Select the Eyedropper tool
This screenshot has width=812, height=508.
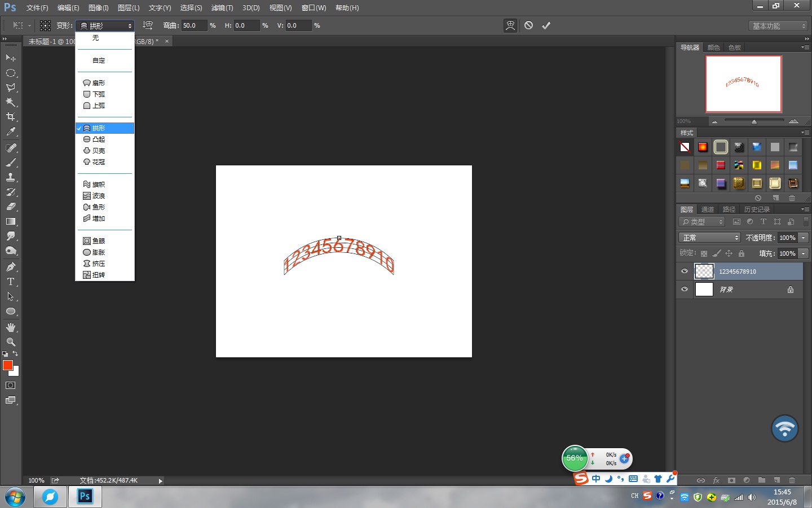(11, 132)
